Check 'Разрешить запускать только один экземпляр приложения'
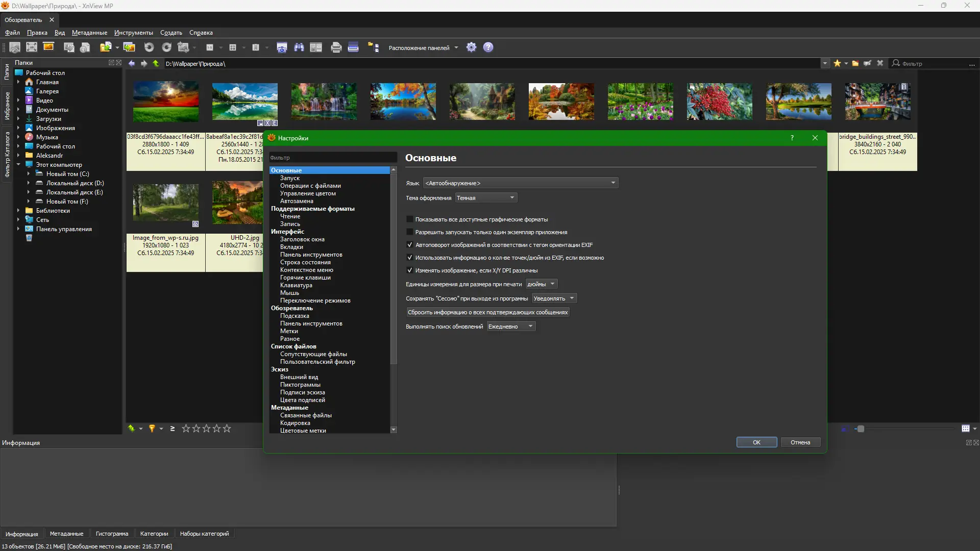The image size is (980, 551). pyautogui.click(x=409, y=232)
